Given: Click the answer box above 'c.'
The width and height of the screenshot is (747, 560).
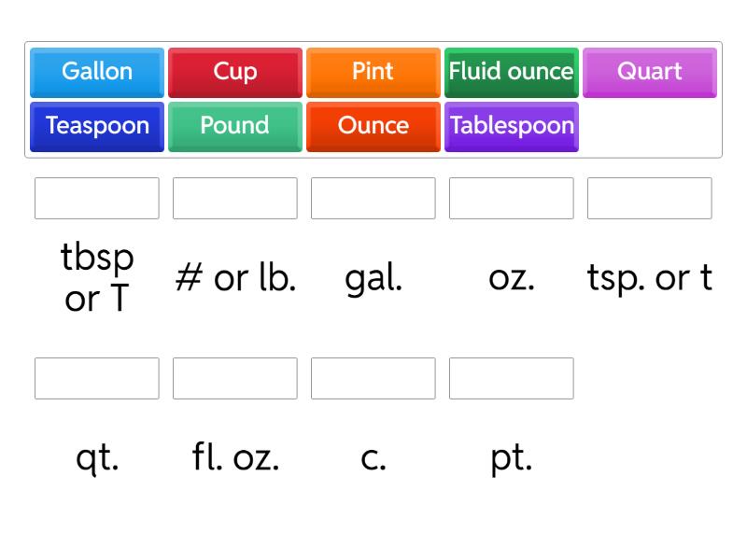Looking at the screenshot, I should pyautogui.click(x=373, y=378).
